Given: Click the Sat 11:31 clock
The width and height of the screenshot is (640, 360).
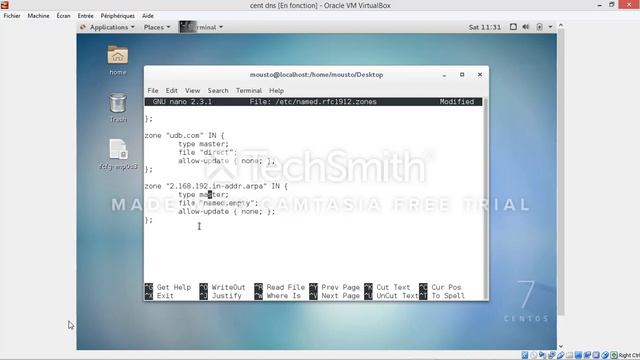Looking at the screenshot, I should click(x=484, y=27).
